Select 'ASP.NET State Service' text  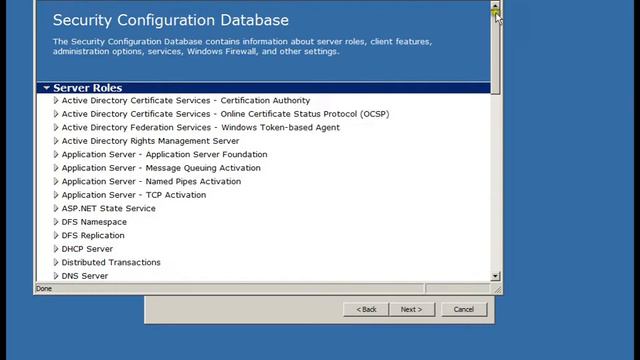point(109,208)
